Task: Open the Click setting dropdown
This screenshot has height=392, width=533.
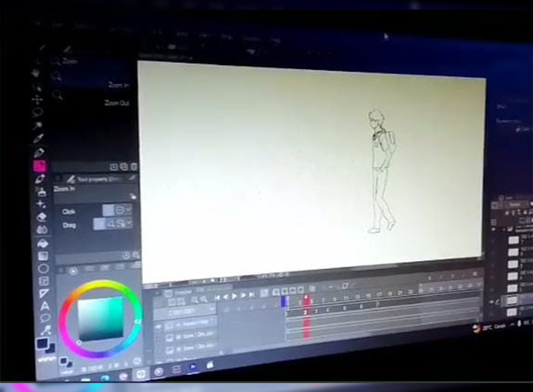Action: [x=128, y=211]
